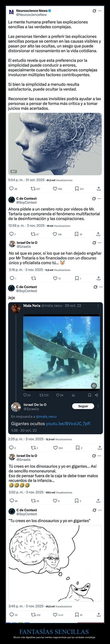110x644 pixels.
Task: Like the tweet with 318 likes
Action: tap(55, 234)
